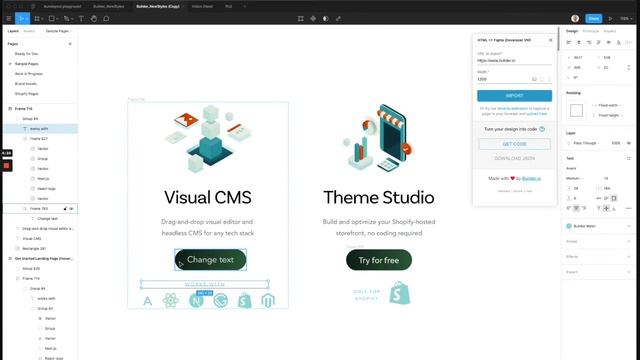Click the Create component icon
The width and height of the screenshot is (640, 360).
pos(313,19)
